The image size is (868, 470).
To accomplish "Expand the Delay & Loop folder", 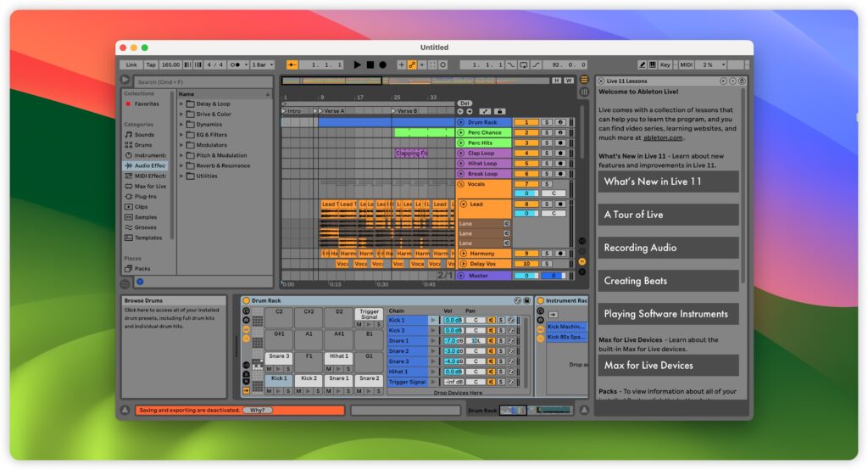I will click(x=181, y=104).
